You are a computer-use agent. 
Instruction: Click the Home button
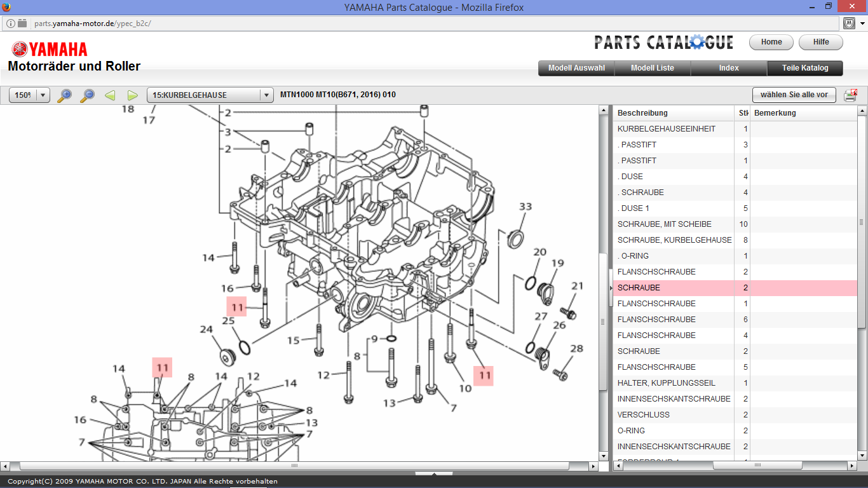771,42
